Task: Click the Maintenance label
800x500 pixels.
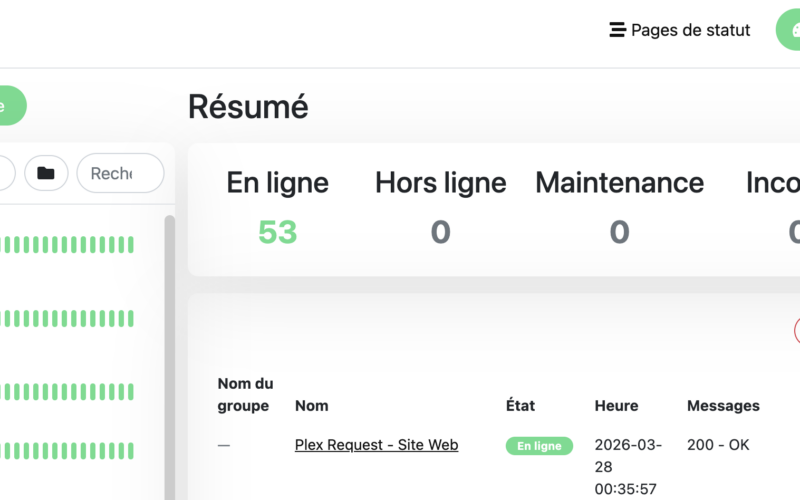Action: tap(619, 183)
